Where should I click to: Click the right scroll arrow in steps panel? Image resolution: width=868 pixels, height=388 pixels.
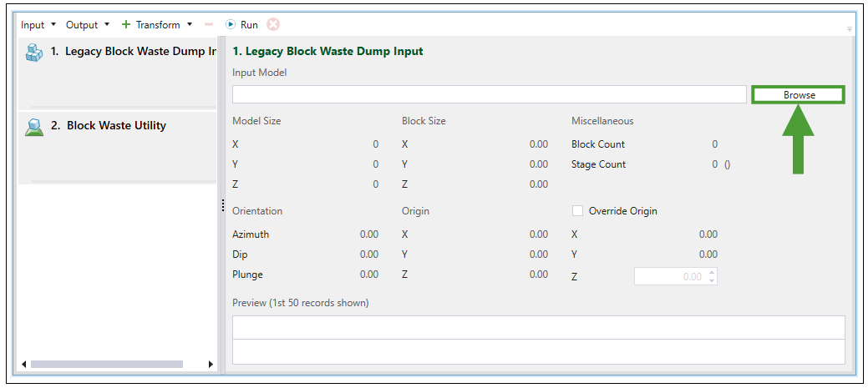211,365
